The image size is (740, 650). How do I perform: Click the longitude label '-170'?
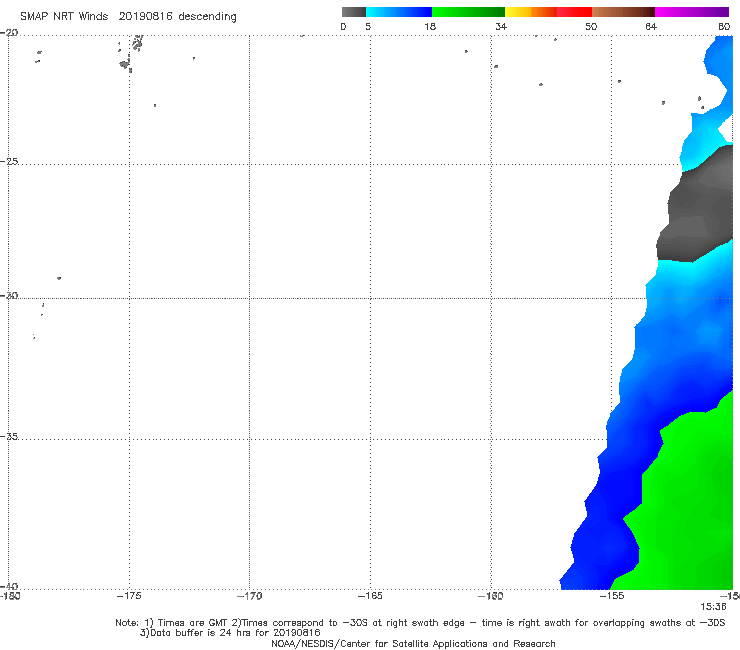coord(249,596)
